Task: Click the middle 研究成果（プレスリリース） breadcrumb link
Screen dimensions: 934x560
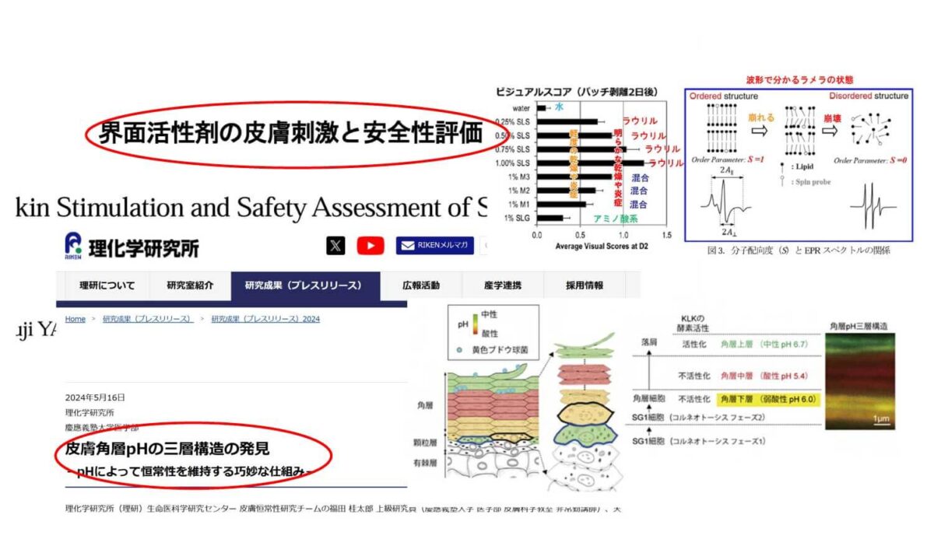Action: 148,319
